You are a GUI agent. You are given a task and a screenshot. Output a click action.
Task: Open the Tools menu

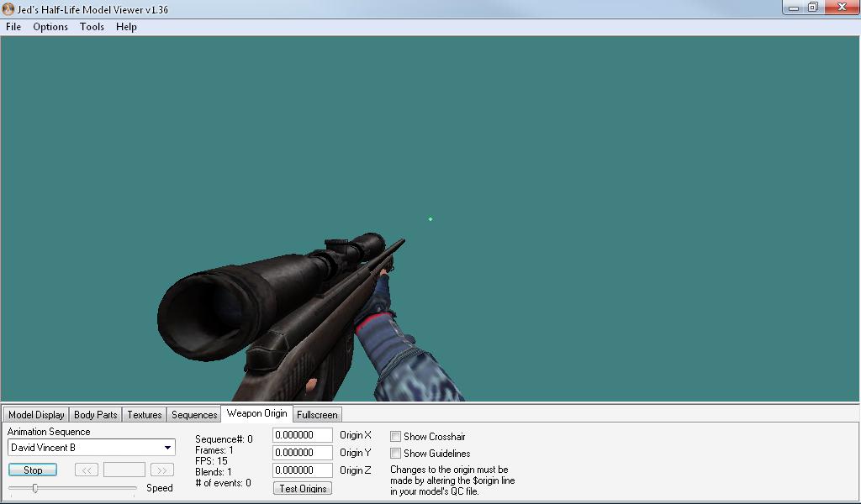pyautogui.click(x=92, y=27)
